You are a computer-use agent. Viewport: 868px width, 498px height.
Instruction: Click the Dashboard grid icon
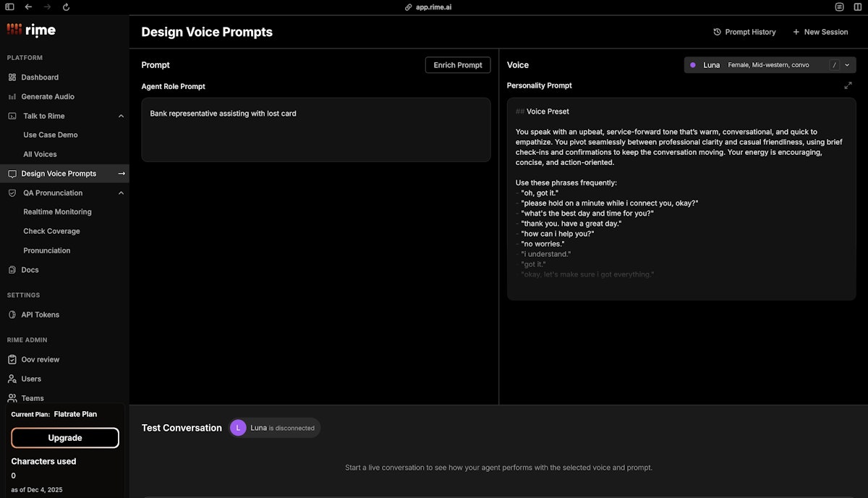point(12,77)
